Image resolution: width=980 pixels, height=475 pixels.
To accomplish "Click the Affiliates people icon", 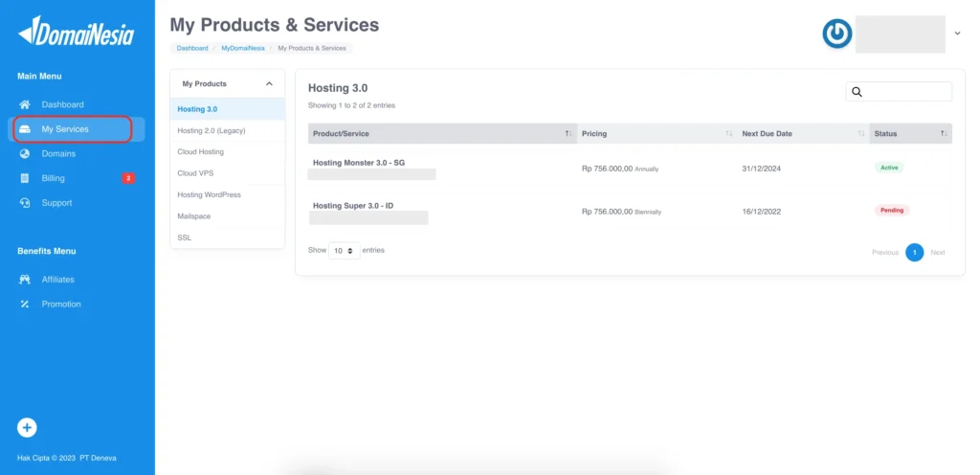I will click(24, 280).
